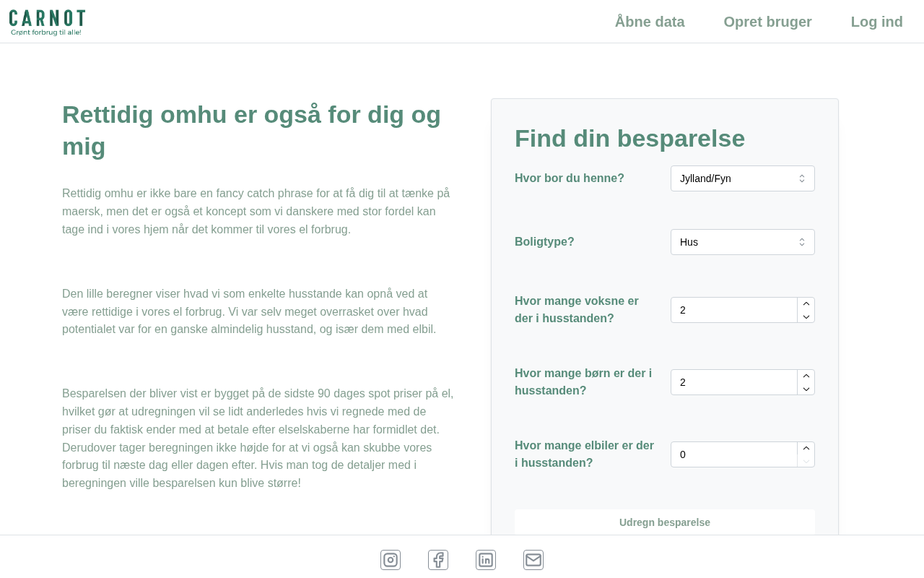Click the Log ind link

click(x=876, y=22)
